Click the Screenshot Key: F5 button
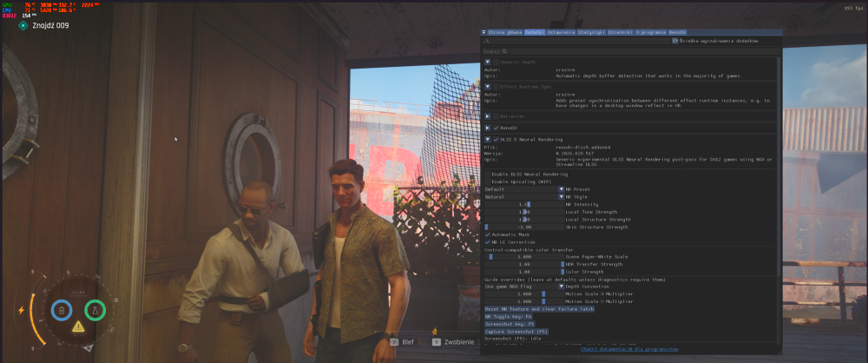 point(510,324)
